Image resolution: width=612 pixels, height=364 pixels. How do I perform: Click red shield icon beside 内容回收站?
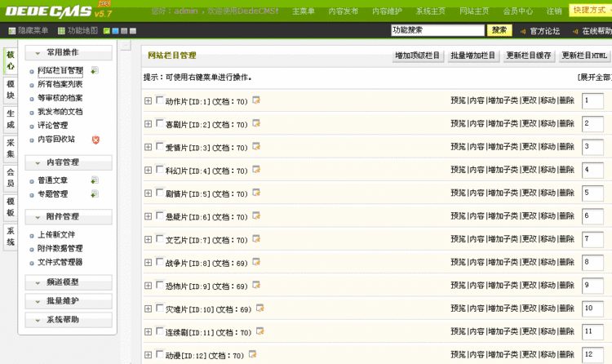coord(95,140)
